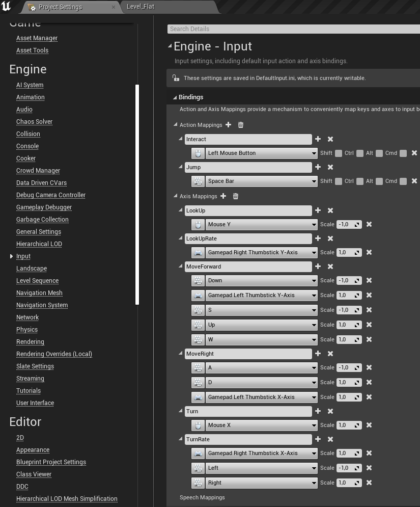Collapse the MoveRight axis mapping
The image size is (420, 507).
(181, 354)
